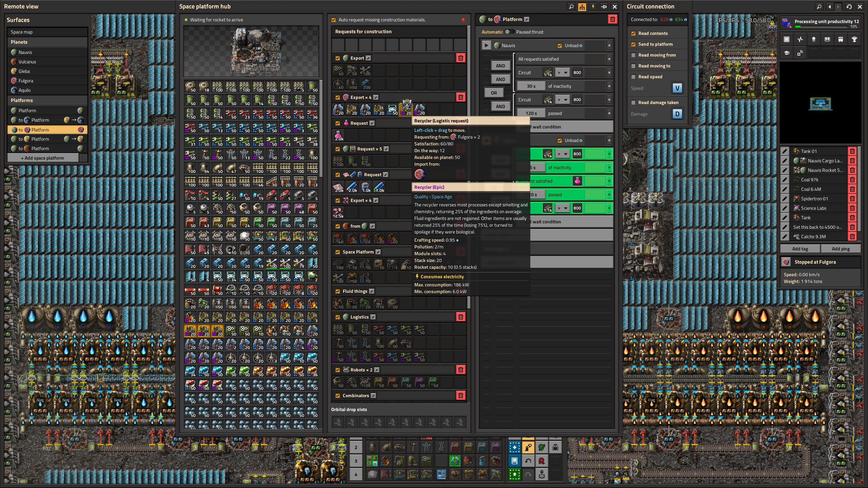Switch to Nauvis surface

pyautogui.click(x=47, y=52)
